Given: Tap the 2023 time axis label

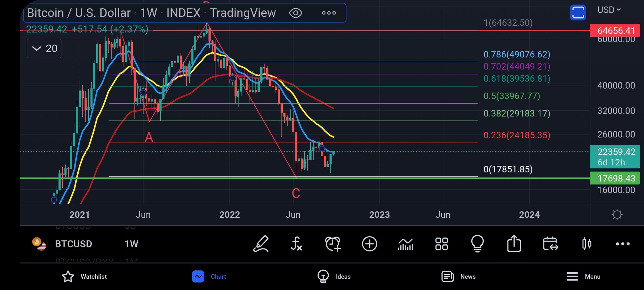Looking at the screenshot, I should (379, 215).
